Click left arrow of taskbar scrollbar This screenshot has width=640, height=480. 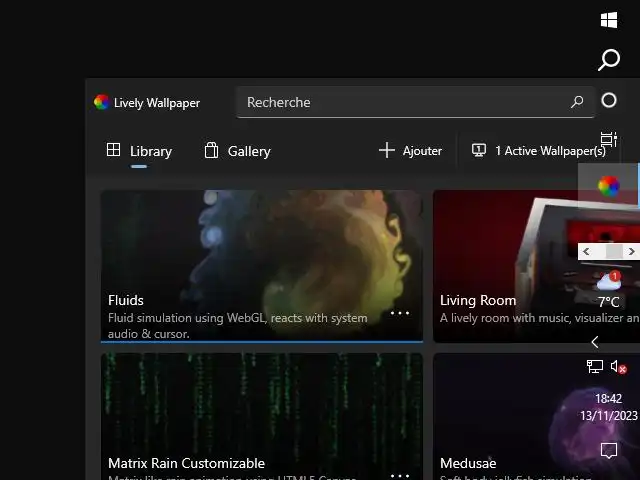pyautogui.click(x=586, y=251)
